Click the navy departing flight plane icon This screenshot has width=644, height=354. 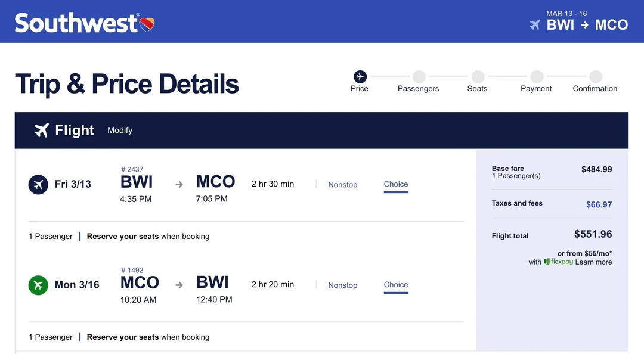coord(38,185)
